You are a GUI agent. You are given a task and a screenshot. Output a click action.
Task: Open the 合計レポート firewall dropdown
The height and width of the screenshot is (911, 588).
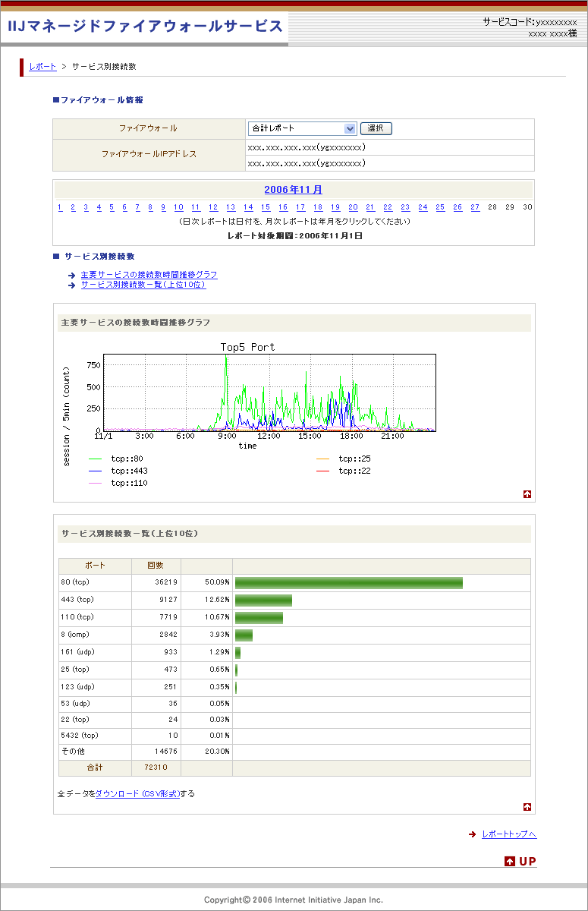(x=302, y=128)
